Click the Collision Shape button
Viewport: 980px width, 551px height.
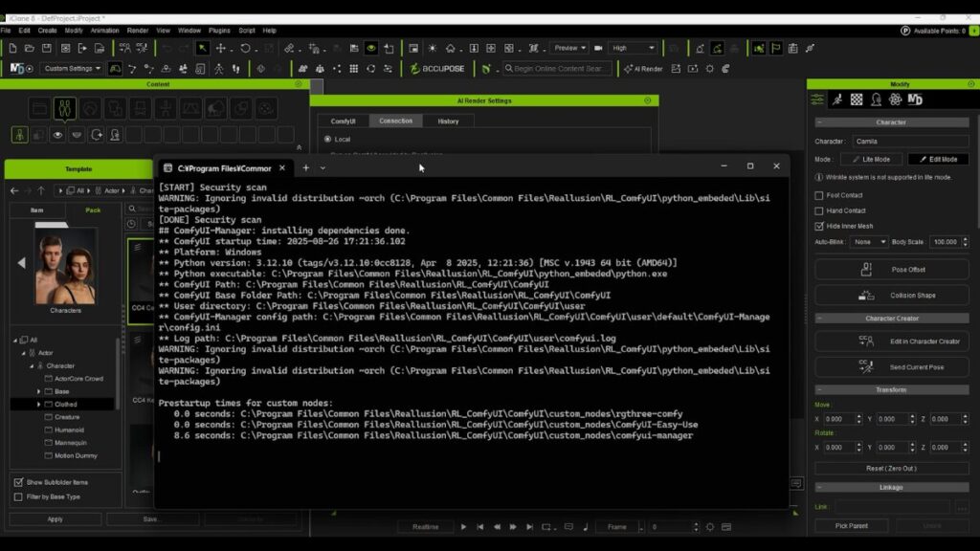tap(891, 296)
